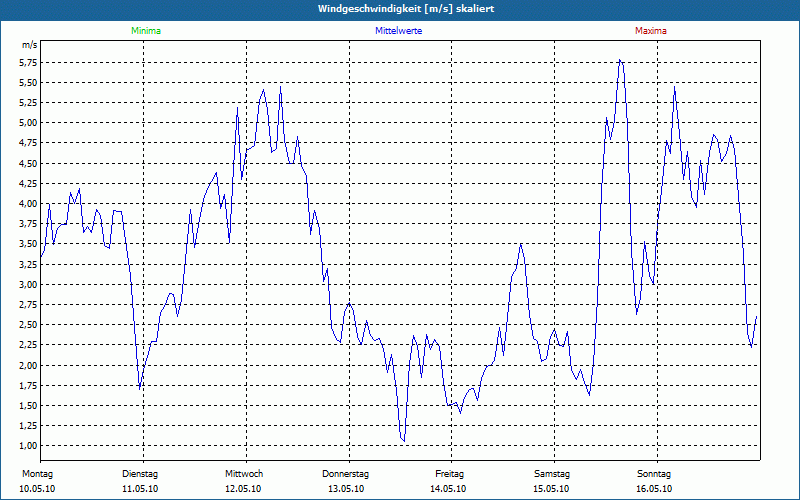
Task: Click the date 15.05.10
Action: point(551,489)
